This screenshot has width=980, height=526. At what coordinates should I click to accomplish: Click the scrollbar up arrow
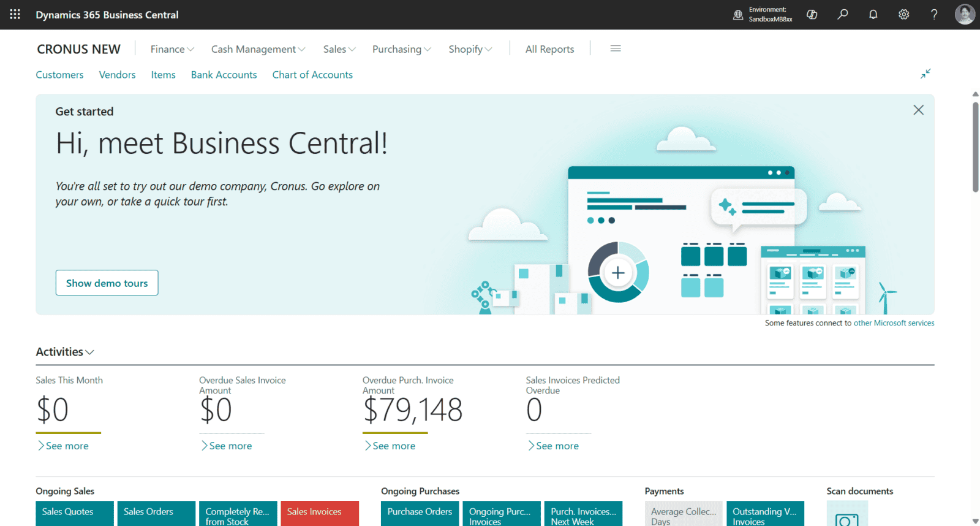pos(976,94)
